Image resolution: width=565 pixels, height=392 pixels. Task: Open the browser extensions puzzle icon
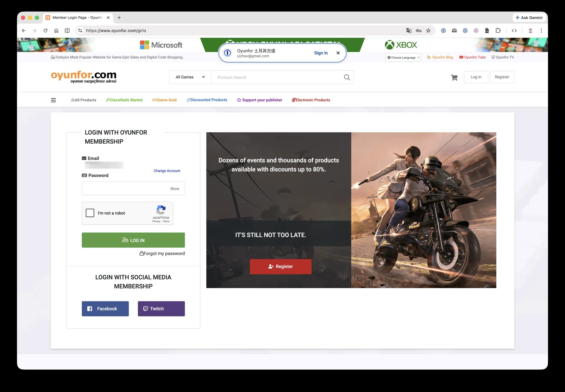(498, 30)
